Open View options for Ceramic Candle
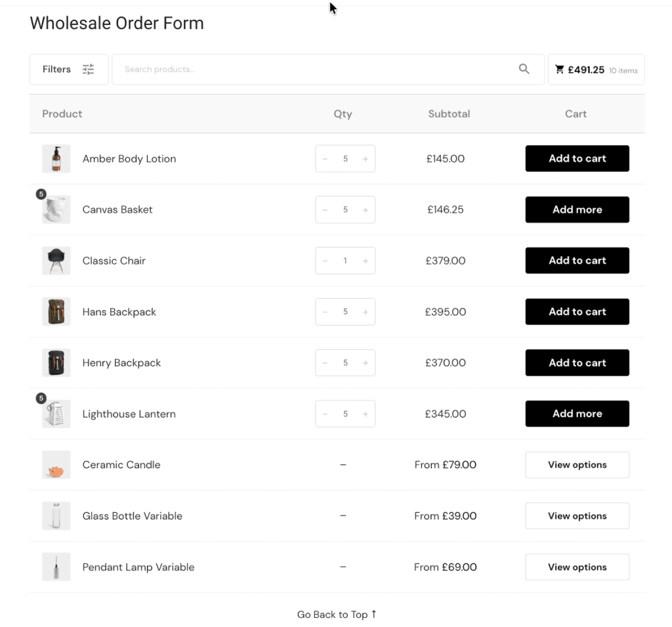The width and height of the screenshot is (672, 627). [x=577, y=465]
